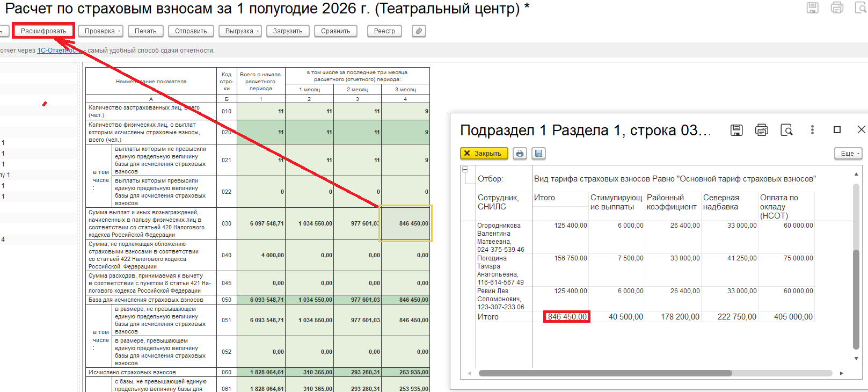Select row 030 third month cell 846 450,00

[x=406, y=223]
